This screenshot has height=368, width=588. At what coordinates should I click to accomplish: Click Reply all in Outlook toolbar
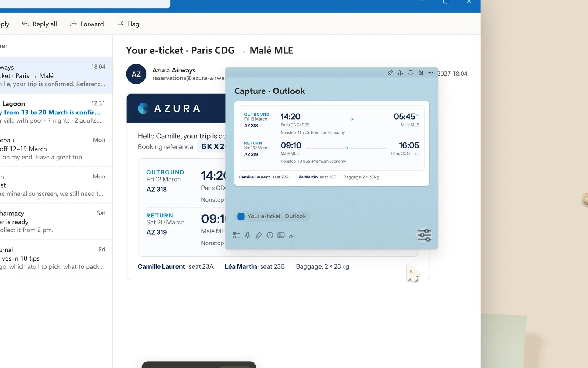40,24
